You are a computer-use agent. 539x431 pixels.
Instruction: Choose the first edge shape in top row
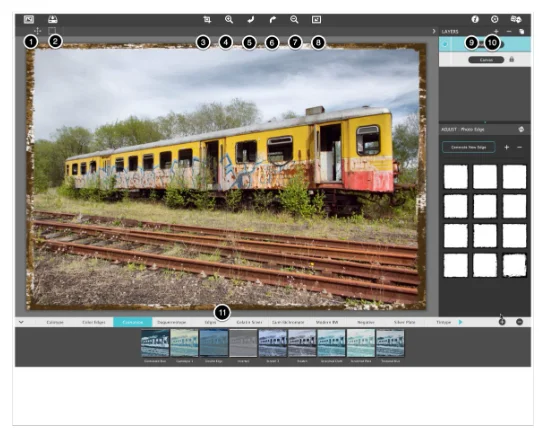tap(455, 177)
